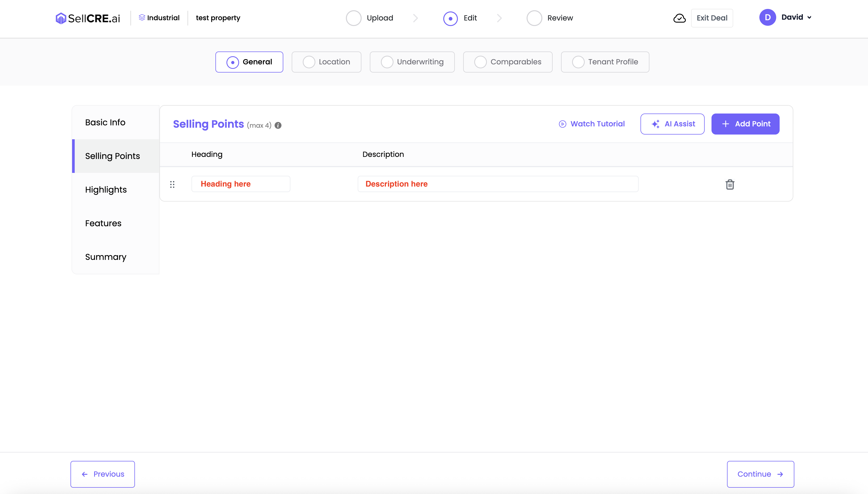Click the SellCRE.ai logo
The width and height of the screenshot is (868, 494).
pos(88,18)
